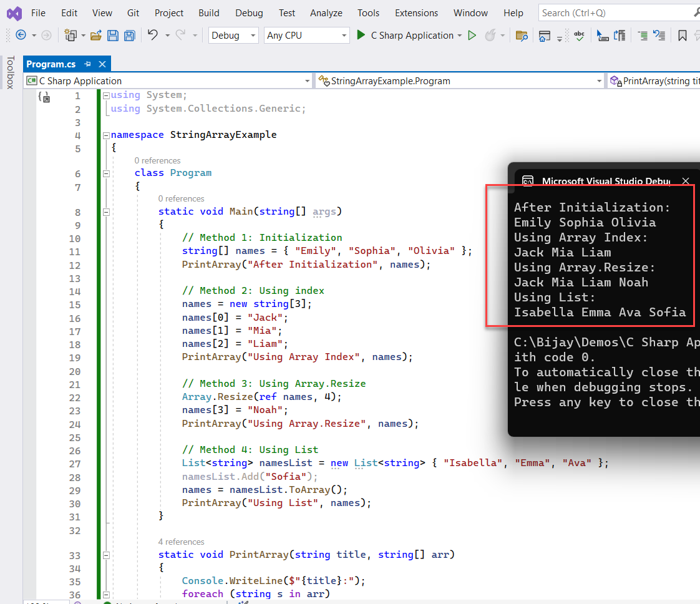Image resolution: width=700 pixels, height=604 pixels.
Task: Close the Microsoft Visual Studio Debug console
Action: pos(686,181)
